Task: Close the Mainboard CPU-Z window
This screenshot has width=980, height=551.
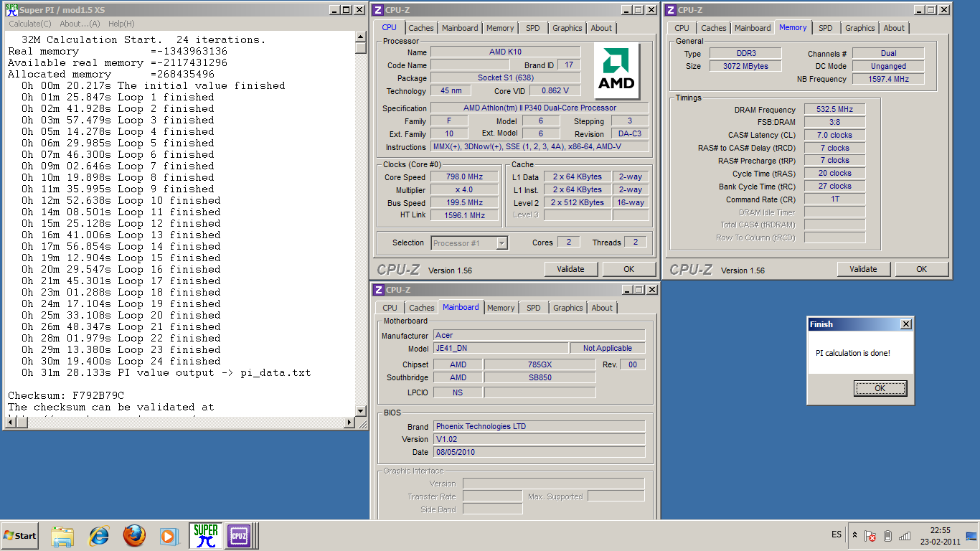Action: pos(651,290)
